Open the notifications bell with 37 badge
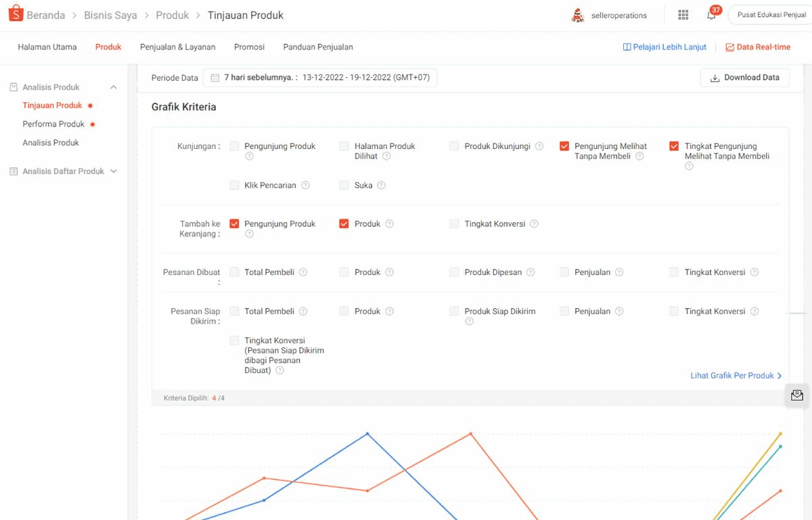The width and height of the screenshot is (812, 520). 713,14
